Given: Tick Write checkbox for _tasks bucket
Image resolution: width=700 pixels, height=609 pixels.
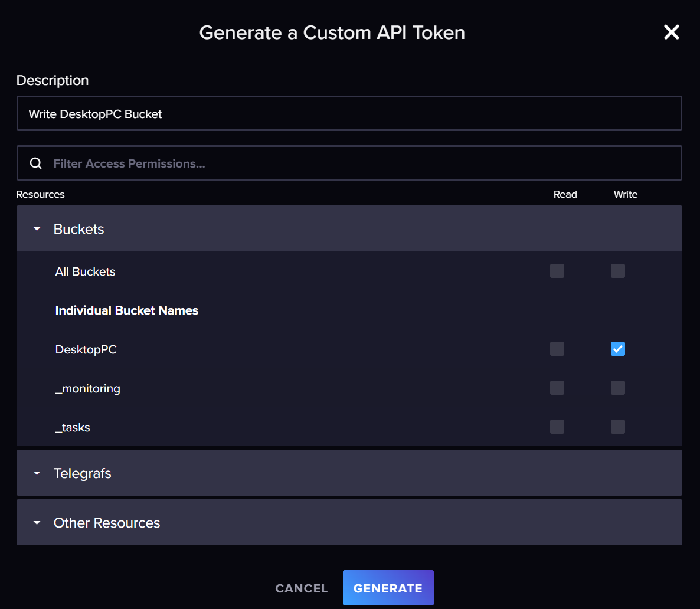Looking at the screenshot, I should 617,427.
